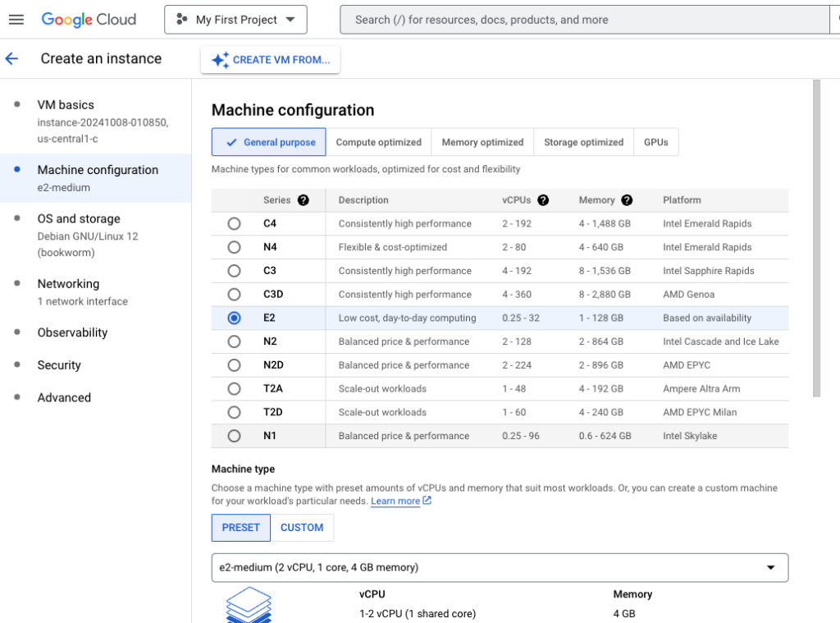Switch to Memory optimized tab

(x=482, y=142)
